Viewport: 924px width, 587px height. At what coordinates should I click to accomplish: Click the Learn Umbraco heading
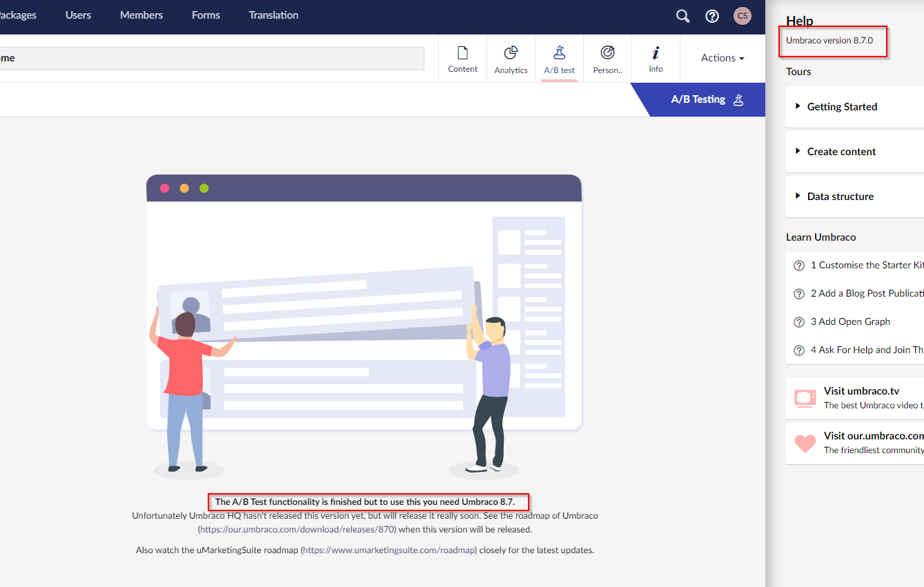pos(821,237)
